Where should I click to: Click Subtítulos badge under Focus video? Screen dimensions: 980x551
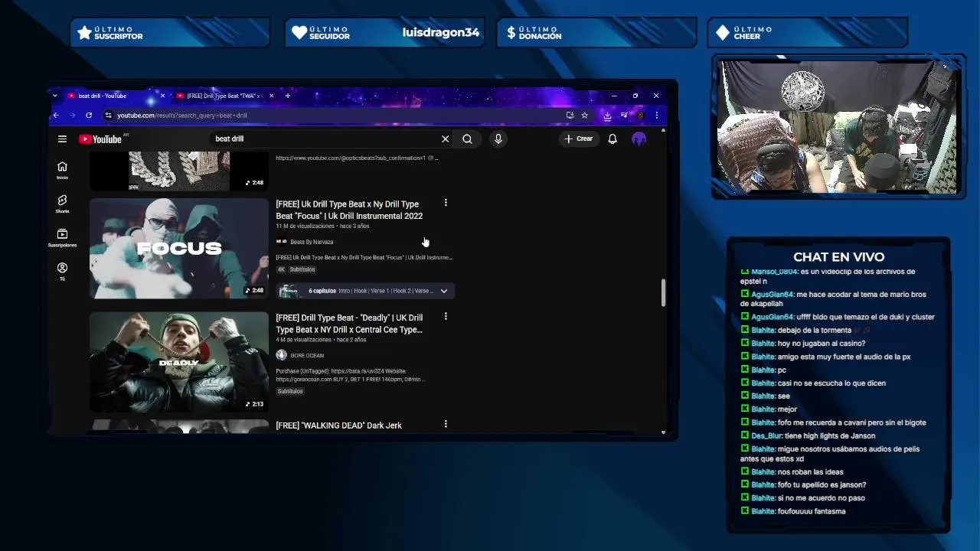302,269
